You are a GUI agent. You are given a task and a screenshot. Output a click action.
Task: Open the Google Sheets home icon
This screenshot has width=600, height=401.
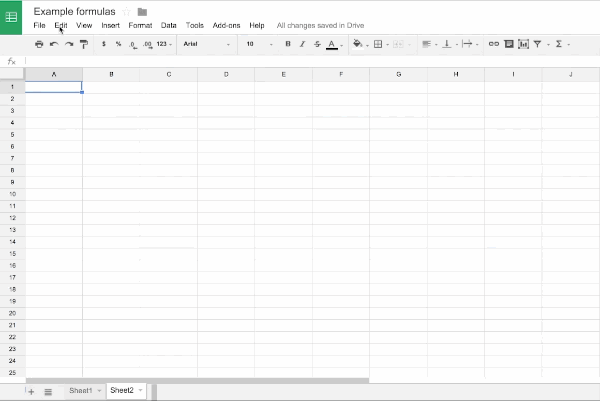[x=12, y=17]
